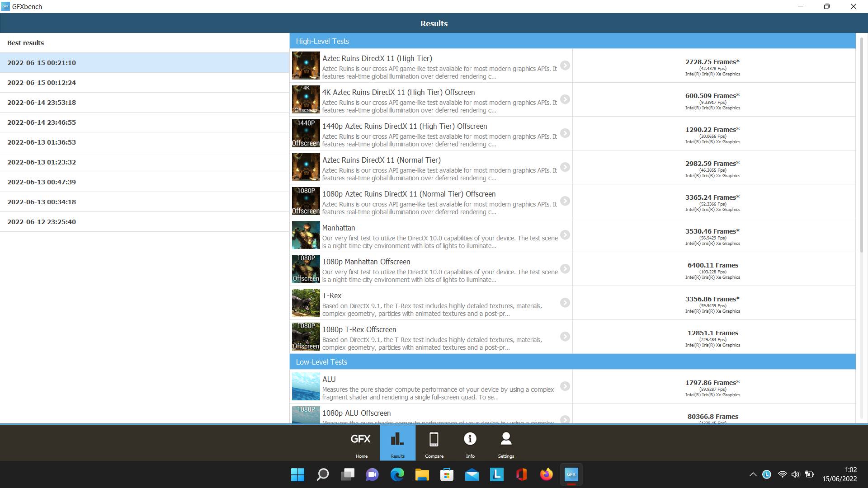Click the GFXBench taskbar icon
This screenshot has width=868, height=488.
571,474
